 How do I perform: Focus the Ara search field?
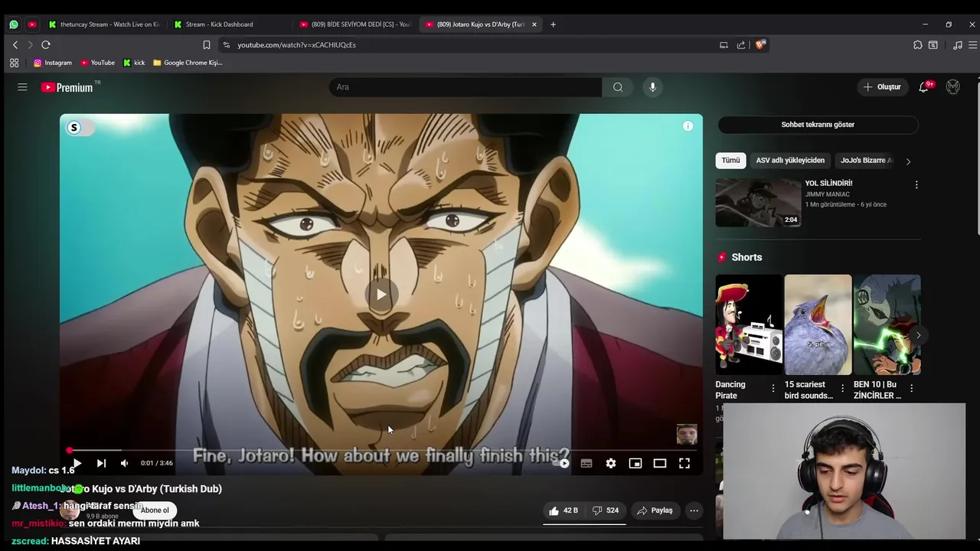(465, 87)
